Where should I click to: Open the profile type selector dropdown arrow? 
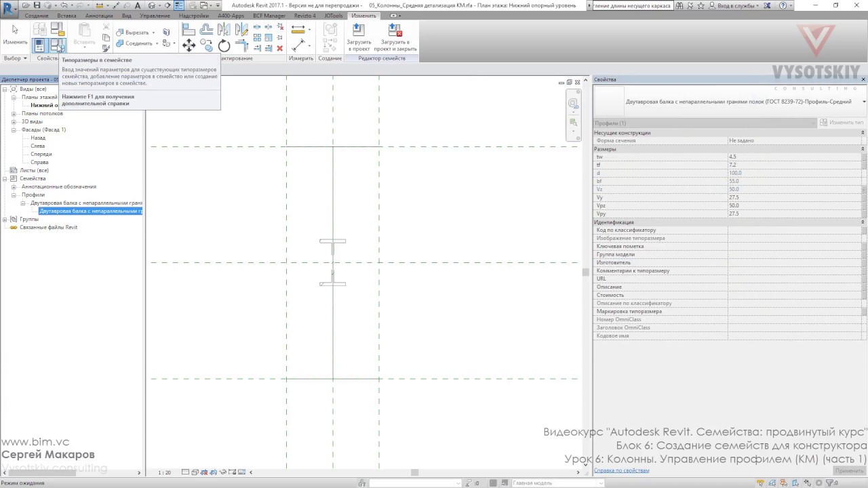[864, 102]
